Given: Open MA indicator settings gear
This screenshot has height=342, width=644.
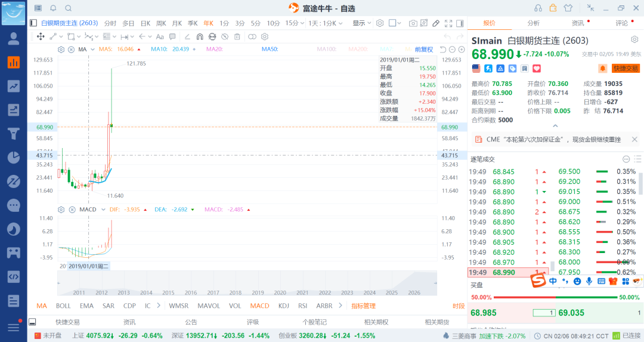Looking at the screenshot, I should coord(61,50).
